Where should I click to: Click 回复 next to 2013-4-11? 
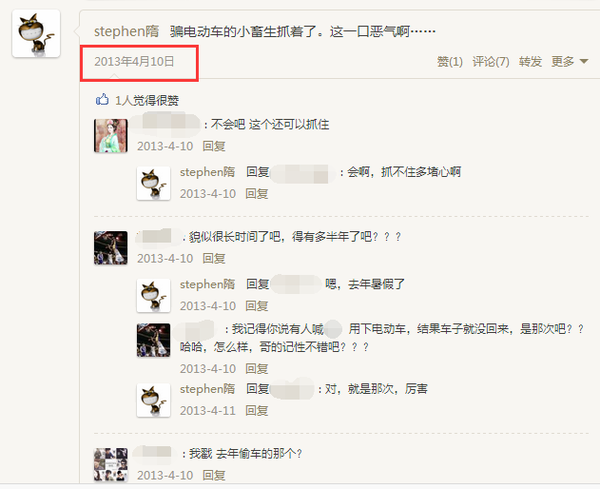tap(256, 411)
